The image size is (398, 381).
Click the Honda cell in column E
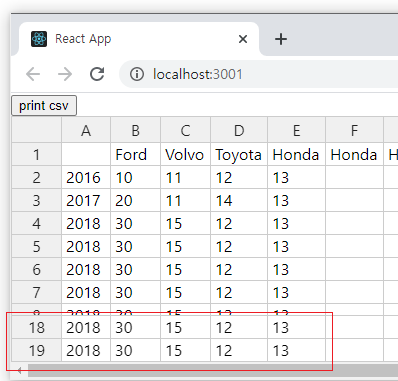[x=297, y=154]
